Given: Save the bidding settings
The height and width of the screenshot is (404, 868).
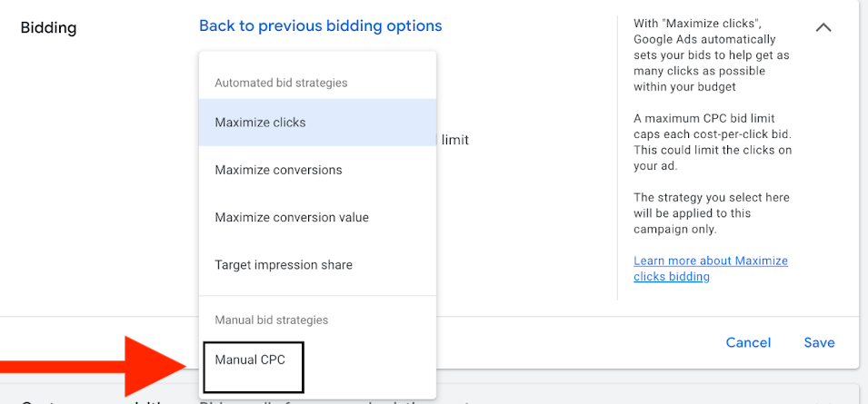Looking at the screenshot, I should tap(819, 342).
